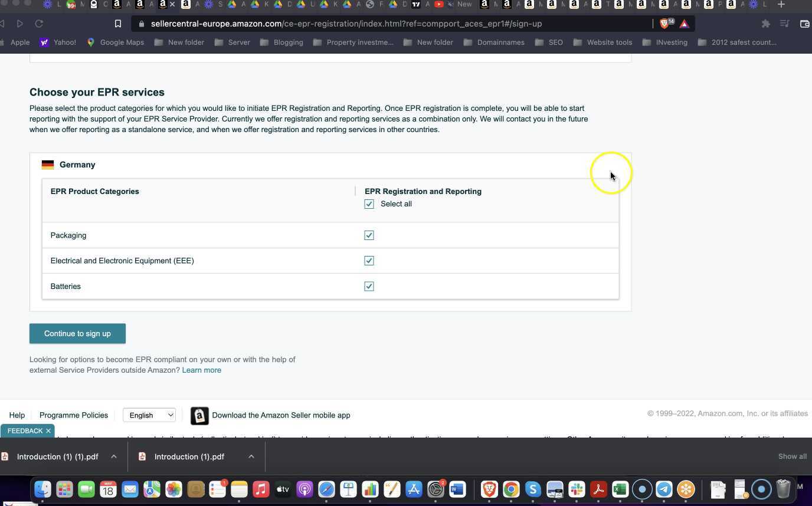The image size is (812, 506).
Task: Open the English language dropdown
Action: [149, 415]
